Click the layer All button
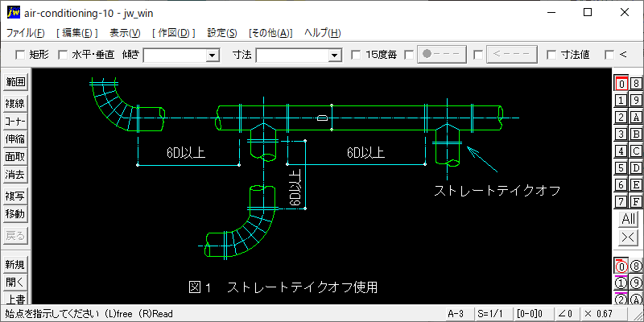 click(x=628, y=219)
